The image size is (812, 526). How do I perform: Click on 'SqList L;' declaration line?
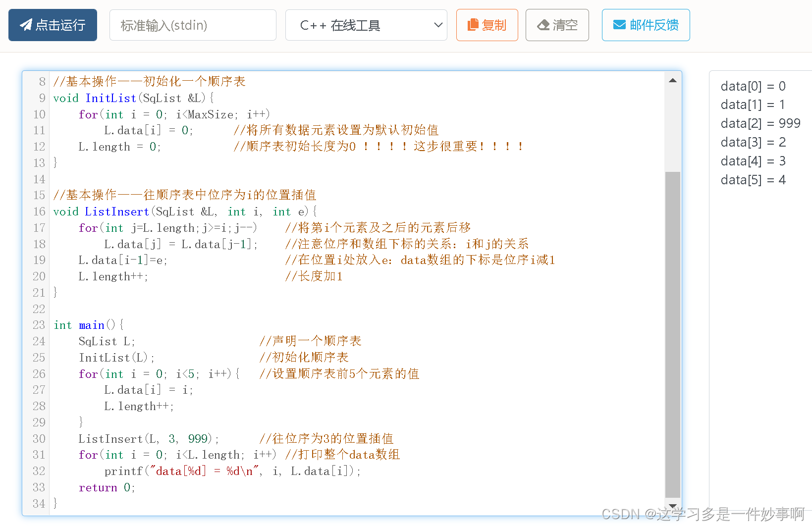click(x=107, y=341)
